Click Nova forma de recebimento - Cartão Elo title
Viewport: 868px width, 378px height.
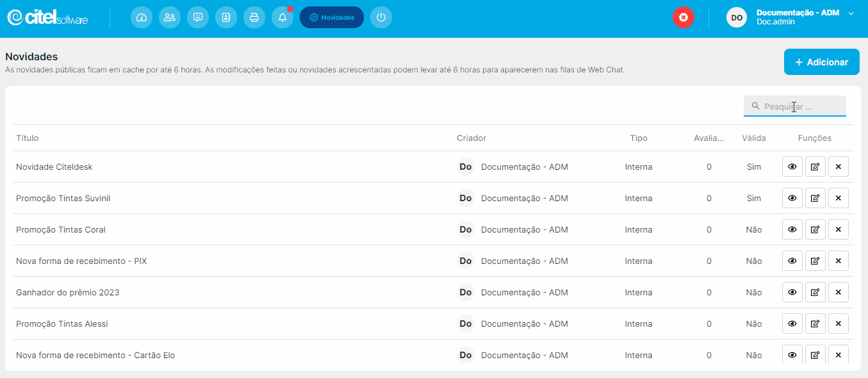95,355
